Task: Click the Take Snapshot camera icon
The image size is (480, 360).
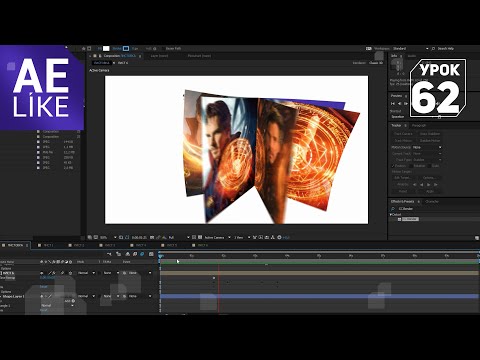Action: pos(152,237)
